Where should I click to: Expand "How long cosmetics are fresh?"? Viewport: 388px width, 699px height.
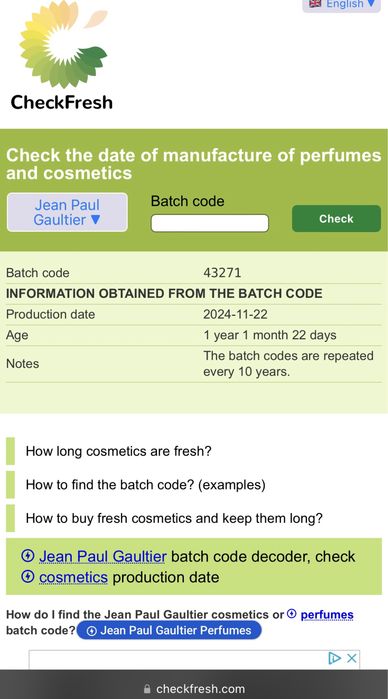coord(118,451)
